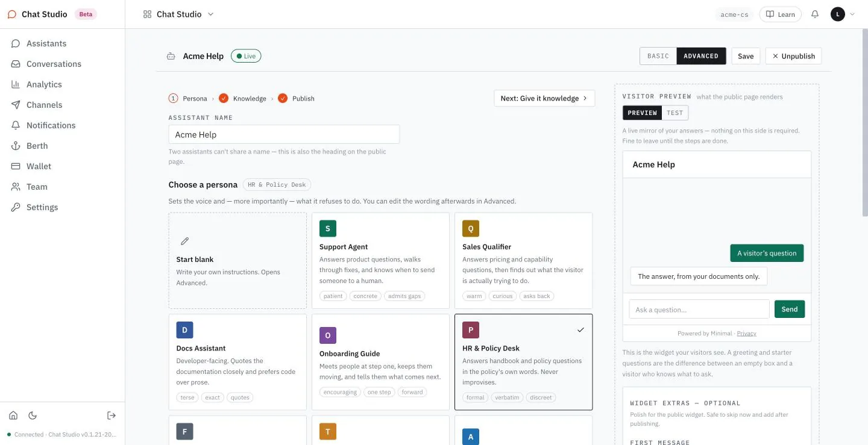Screen dimensions: 868x445
Task: Open the notifications bell in top bar
Action: point(815,14)
